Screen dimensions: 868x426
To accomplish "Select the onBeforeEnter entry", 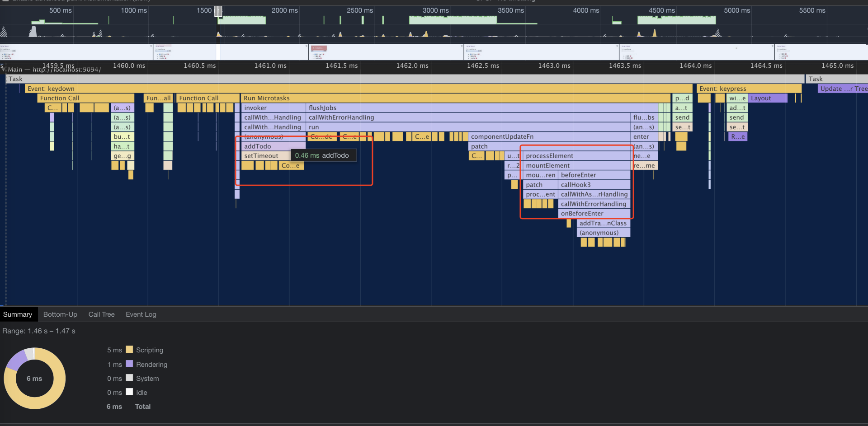I will pos(594,214).
